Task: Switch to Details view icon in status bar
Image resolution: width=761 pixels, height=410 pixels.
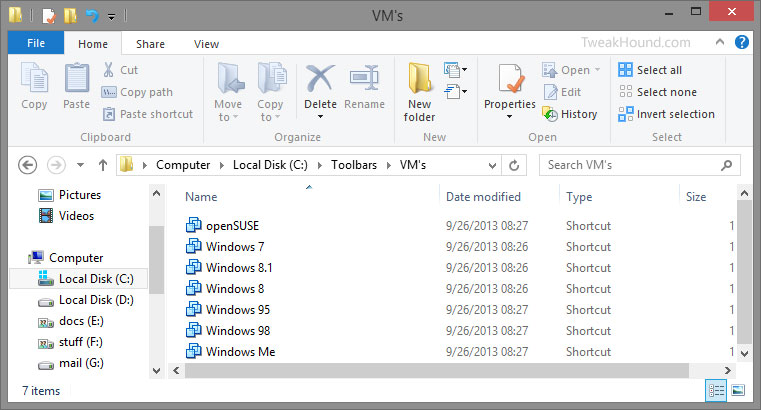Action: coord(716,391)
